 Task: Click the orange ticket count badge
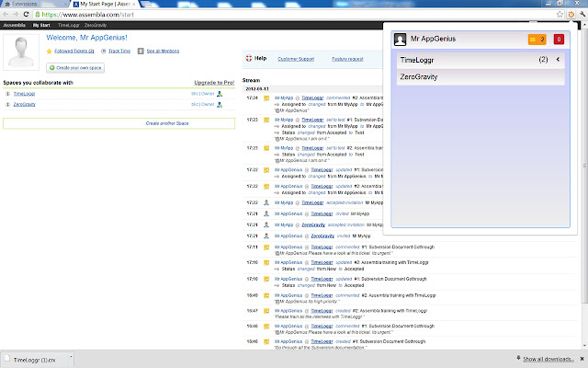(537, 39)
